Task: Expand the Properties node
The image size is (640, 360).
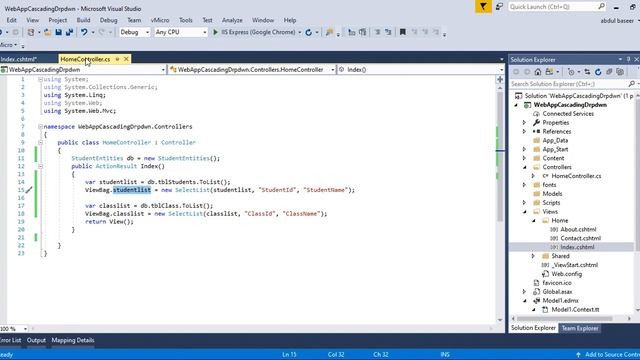Action: 524,123
